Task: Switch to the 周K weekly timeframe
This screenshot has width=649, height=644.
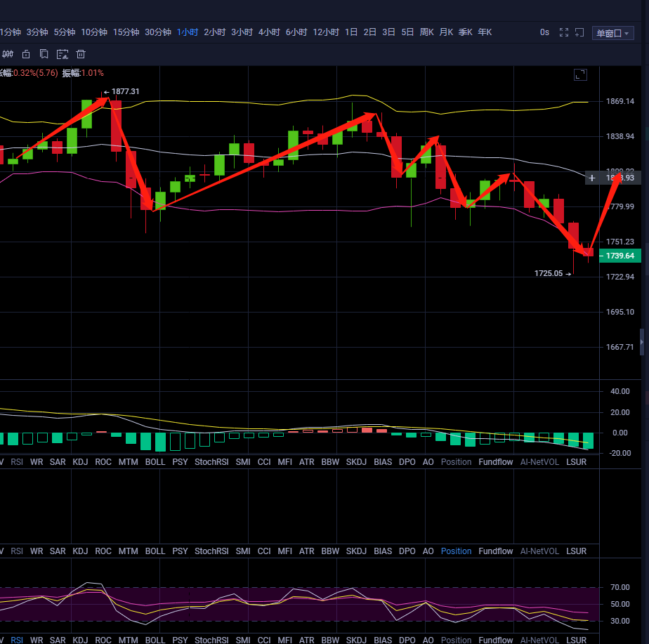Action: click(x=426, y=32)
